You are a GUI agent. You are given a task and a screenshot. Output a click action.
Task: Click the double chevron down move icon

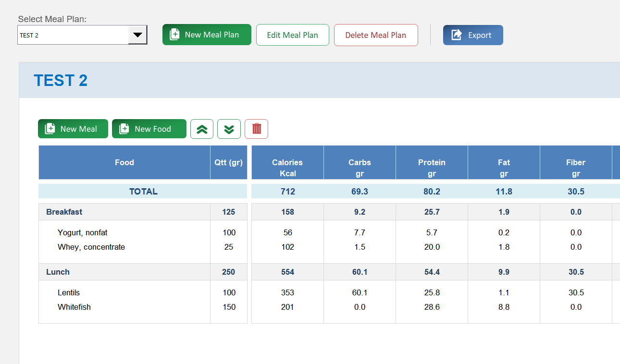pos(229,129)
